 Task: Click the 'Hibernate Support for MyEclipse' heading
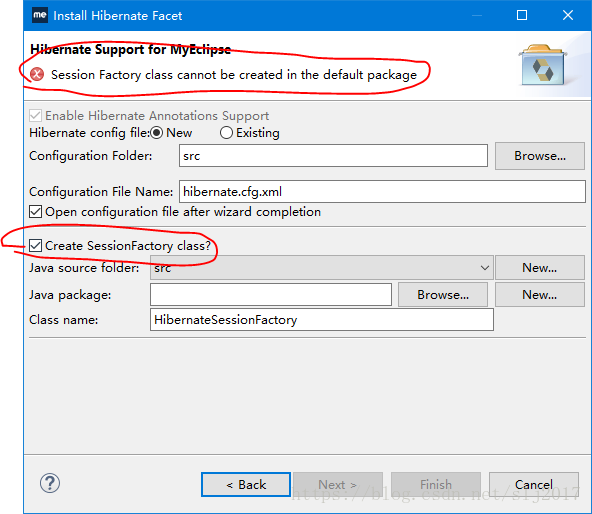130,49
